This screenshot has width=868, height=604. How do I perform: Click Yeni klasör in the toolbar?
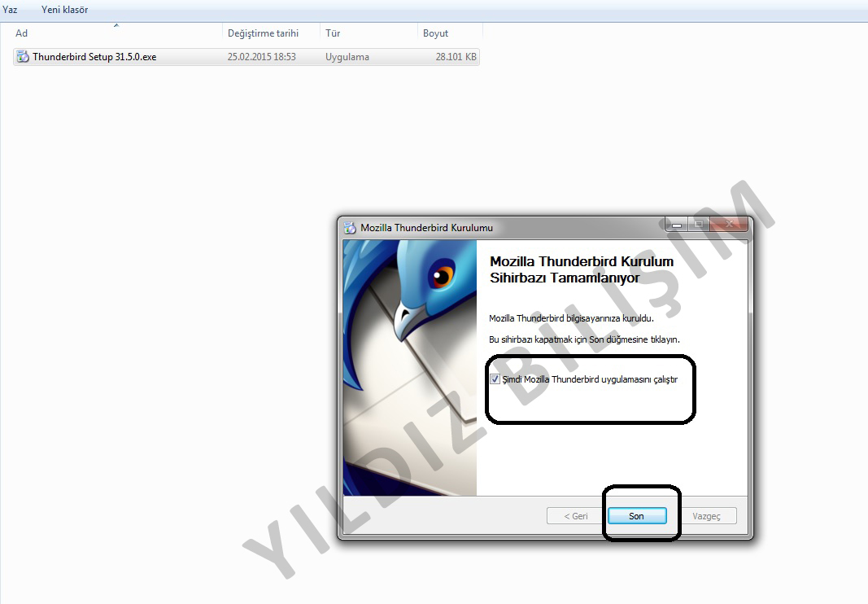click(x=65, y=10)
